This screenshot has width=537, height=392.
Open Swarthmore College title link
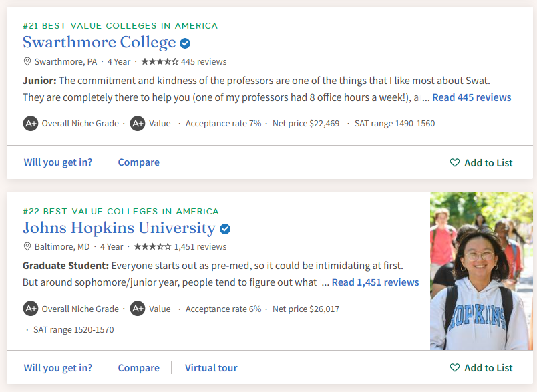[x=99, y=43]
